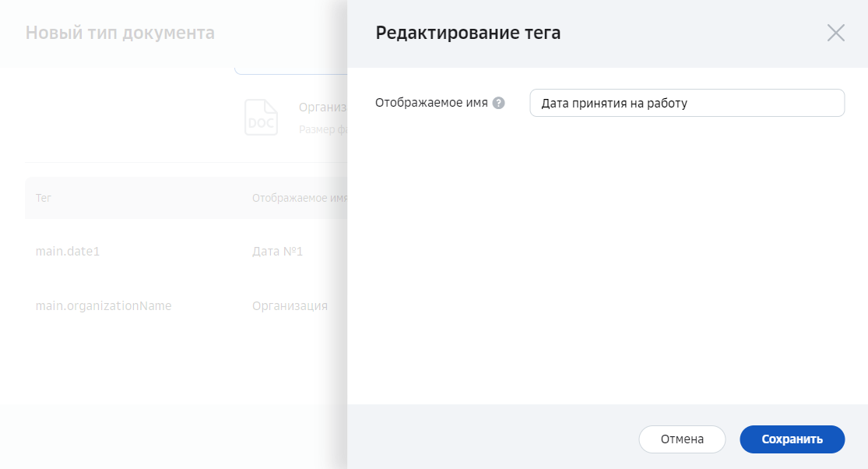Screen dimensions: 868x469
Task: Click the Редактирование тега title
Action: [468, 33]
